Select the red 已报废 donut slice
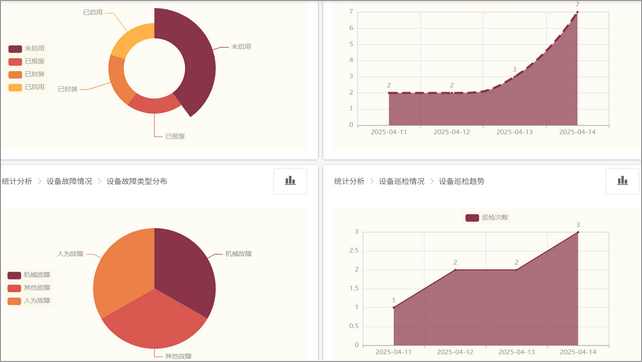Image resolution: width=642 pixels, height=362 pixels. 154,105
